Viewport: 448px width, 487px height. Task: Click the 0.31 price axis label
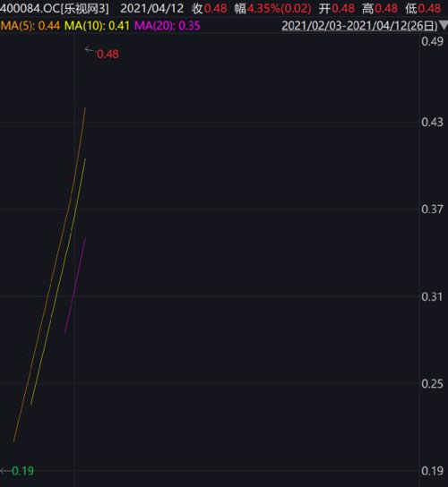[432, 296]
